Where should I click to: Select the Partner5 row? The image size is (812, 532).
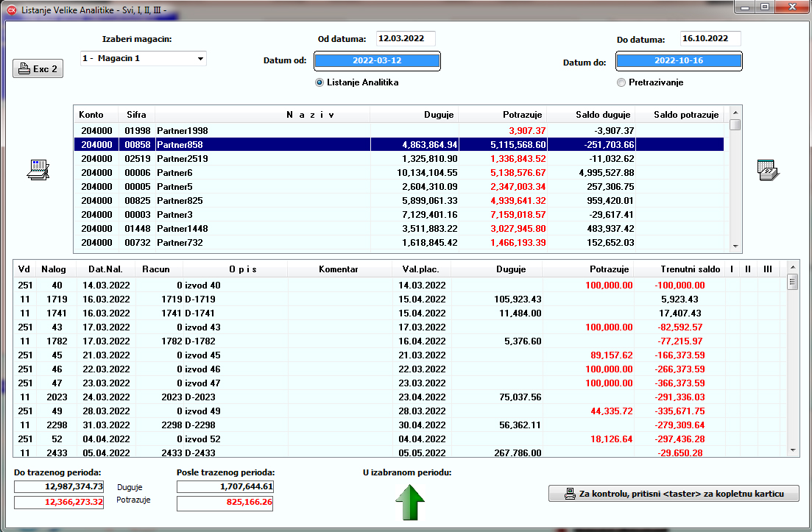(x=399, y=187)
